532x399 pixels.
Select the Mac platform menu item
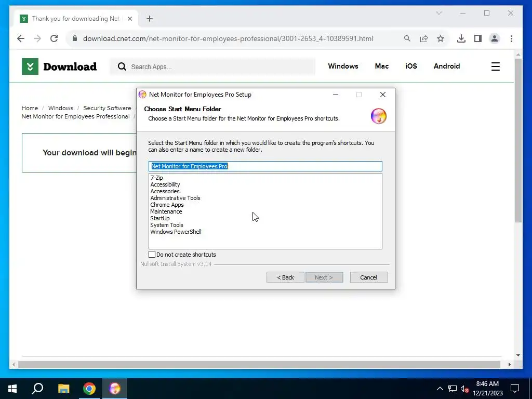[x=382, y=66]
